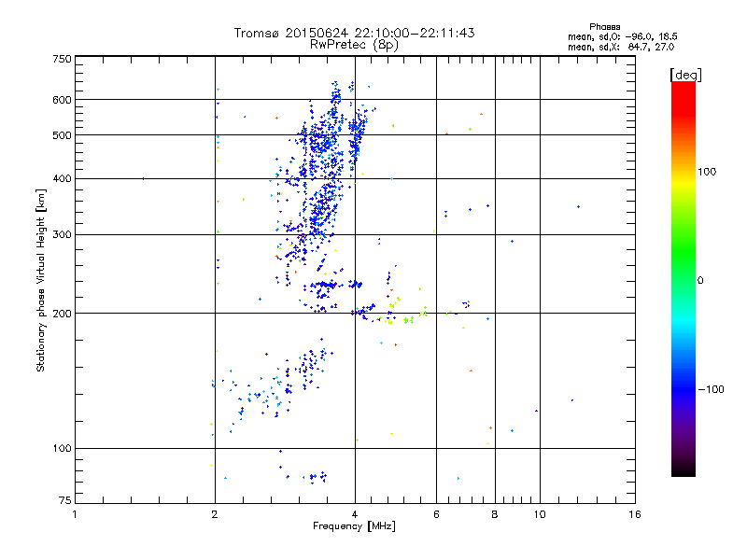Click the black bottom of the colorbar

684,469
